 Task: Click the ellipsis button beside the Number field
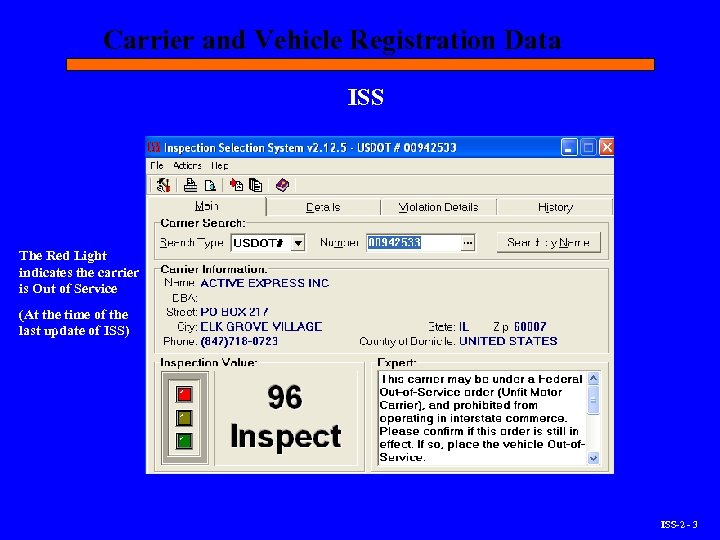[x=467, y=242]
